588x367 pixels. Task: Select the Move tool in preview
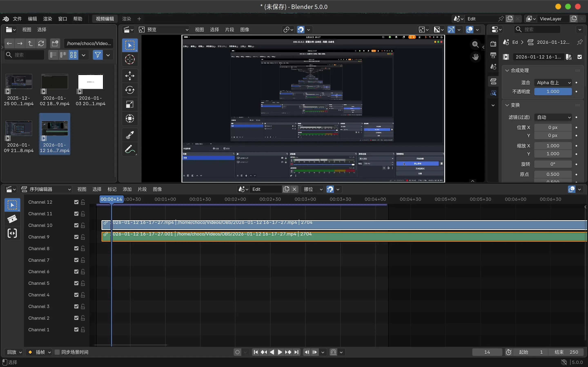point(130,76)
